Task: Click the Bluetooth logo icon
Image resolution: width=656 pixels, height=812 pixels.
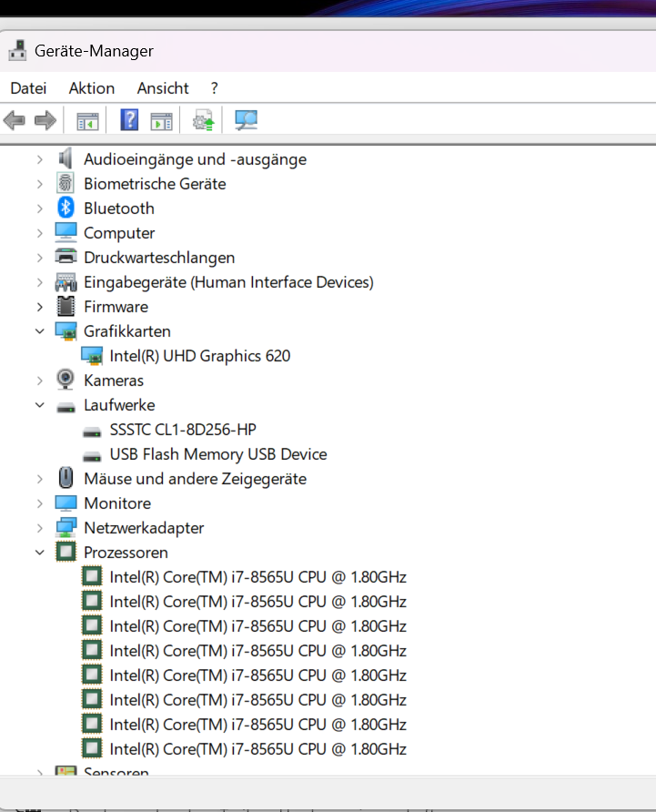Action: 66,208
